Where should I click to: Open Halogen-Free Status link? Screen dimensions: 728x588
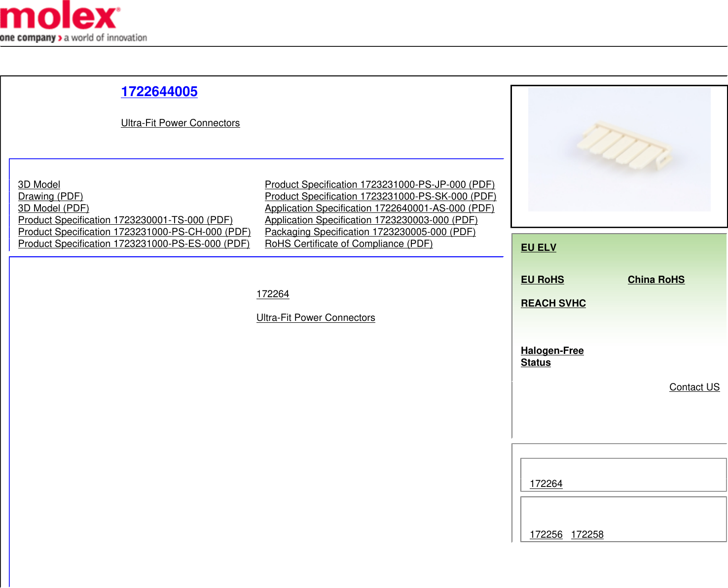pyautogui.click(x=552, y=356)
